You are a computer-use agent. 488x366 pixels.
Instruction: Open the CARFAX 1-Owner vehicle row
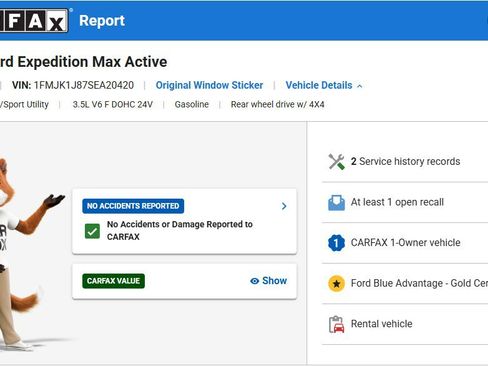[x=405, y=243]
